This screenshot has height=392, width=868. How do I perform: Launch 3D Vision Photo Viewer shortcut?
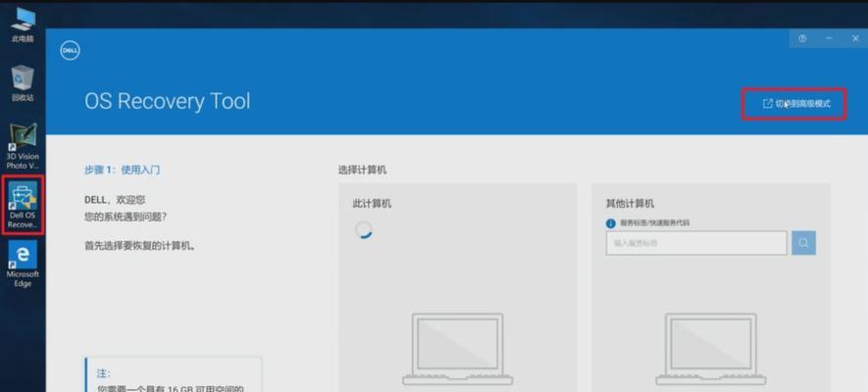point(23,147)
